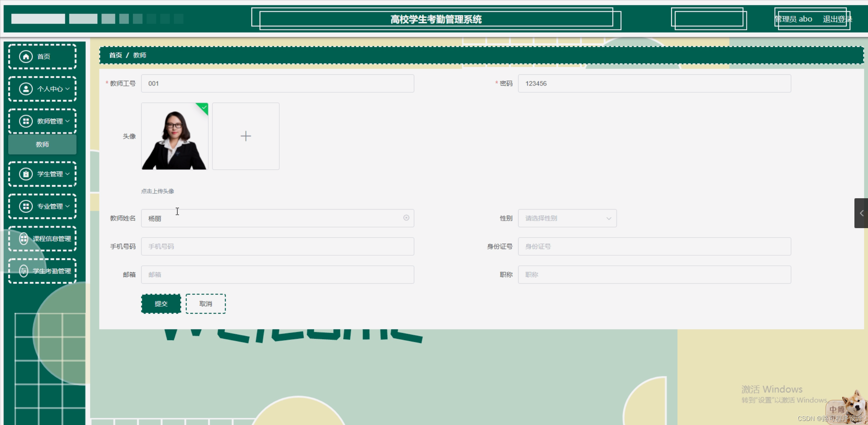Click the clipboard icon on 学生管理
Image resolution: width=868 pixels, height=425 pixels.
pos(26,174)
